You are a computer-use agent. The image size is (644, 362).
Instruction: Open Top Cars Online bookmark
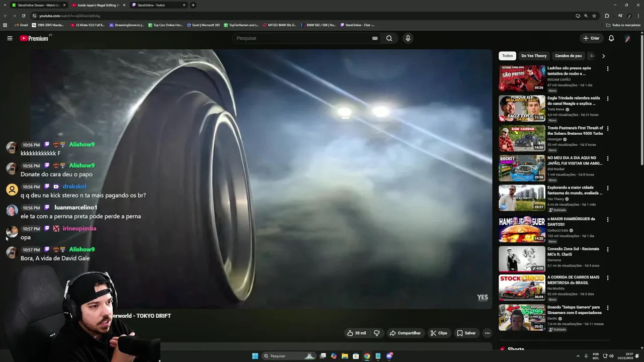(166, 25)
